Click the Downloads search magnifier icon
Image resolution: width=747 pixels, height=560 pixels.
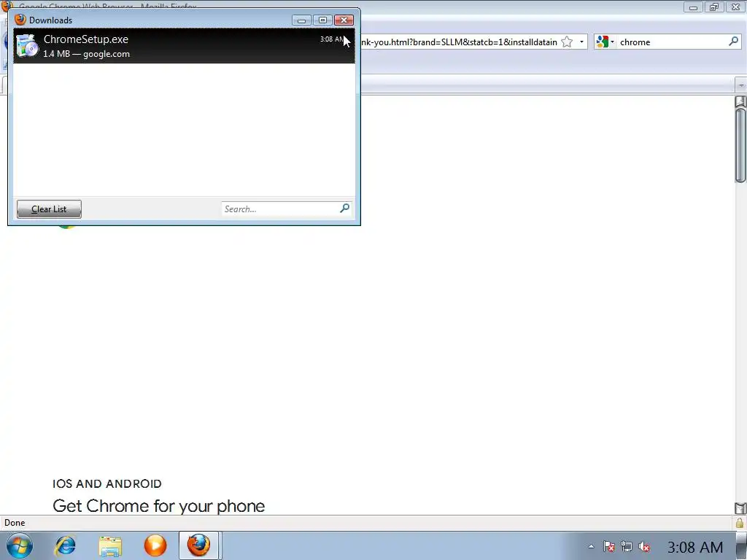click(x=345, y=208)
